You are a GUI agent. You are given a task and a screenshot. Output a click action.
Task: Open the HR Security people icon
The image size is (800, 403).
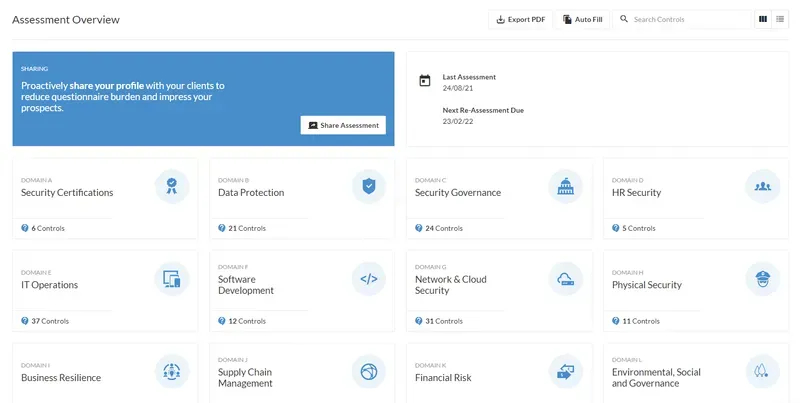click(x=763, y=187)
